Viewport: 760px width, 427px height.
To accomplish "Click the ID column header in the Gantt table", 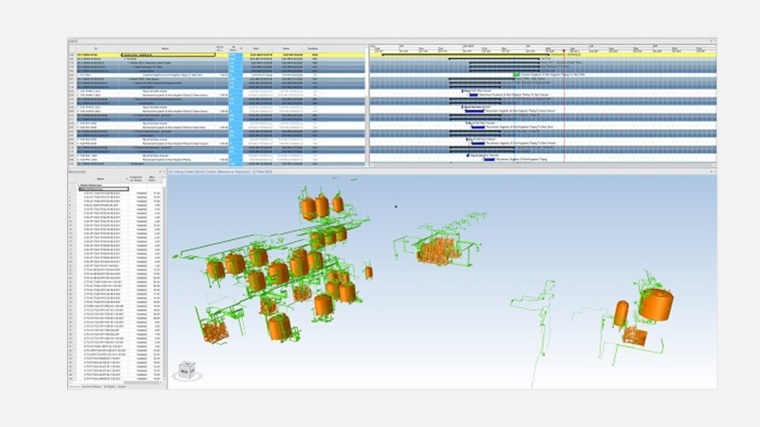I will coord(95,48).
